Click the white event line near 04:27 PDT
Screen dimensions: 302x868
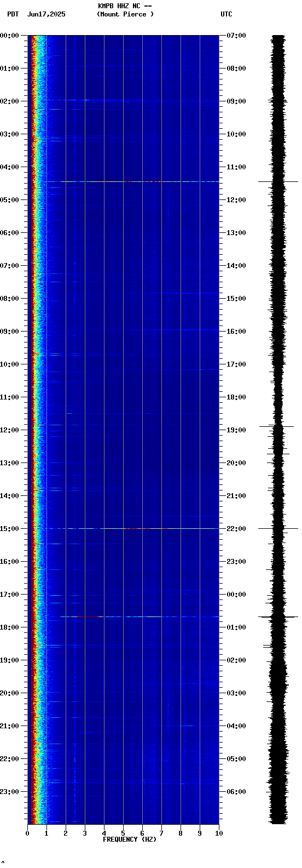point(140,181)
